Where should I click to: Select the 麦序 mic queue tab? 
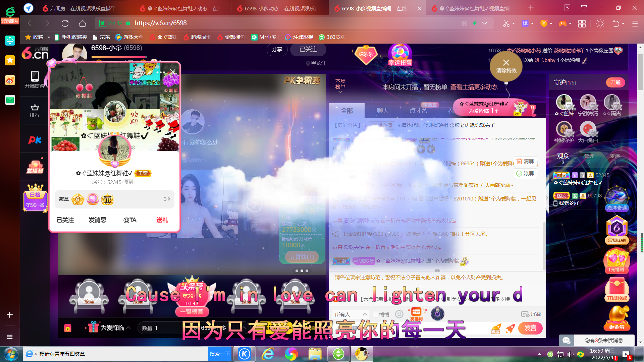point(614,159)
